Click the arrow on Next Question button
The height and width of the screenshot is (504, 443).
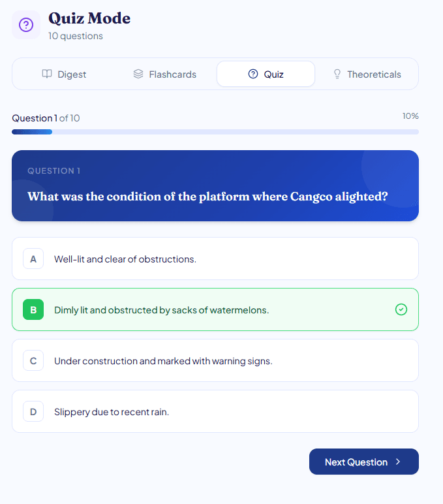click(398, 462)
